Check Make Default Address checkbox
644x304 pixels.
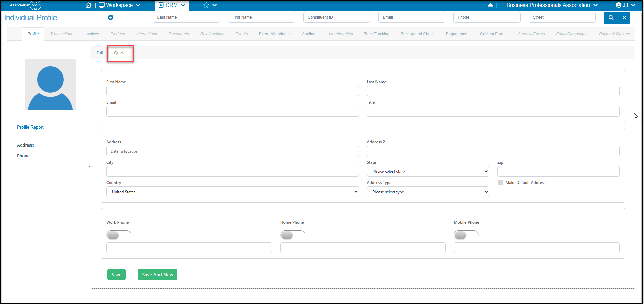click(500, 182)
